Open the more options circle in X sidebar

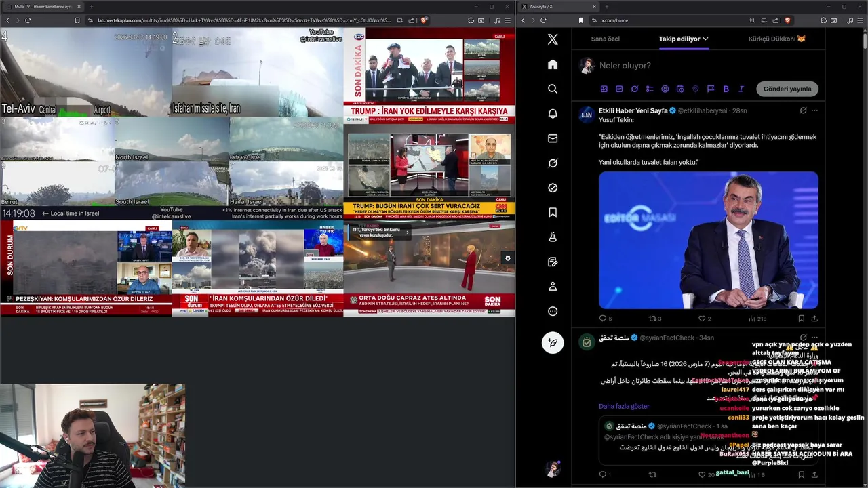(x=553, y=311)
